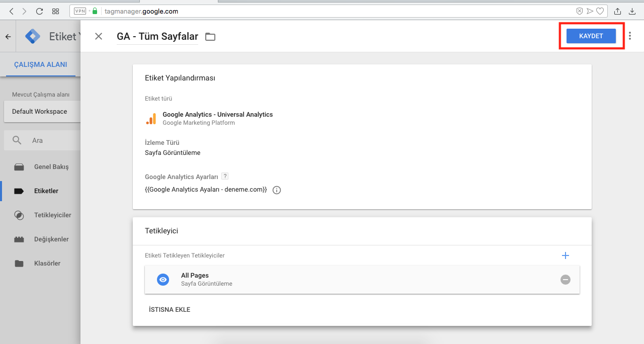Click the info icon beside the settings variable
The width and height of the screenshot is (644, 344).
tap(277, 190)
